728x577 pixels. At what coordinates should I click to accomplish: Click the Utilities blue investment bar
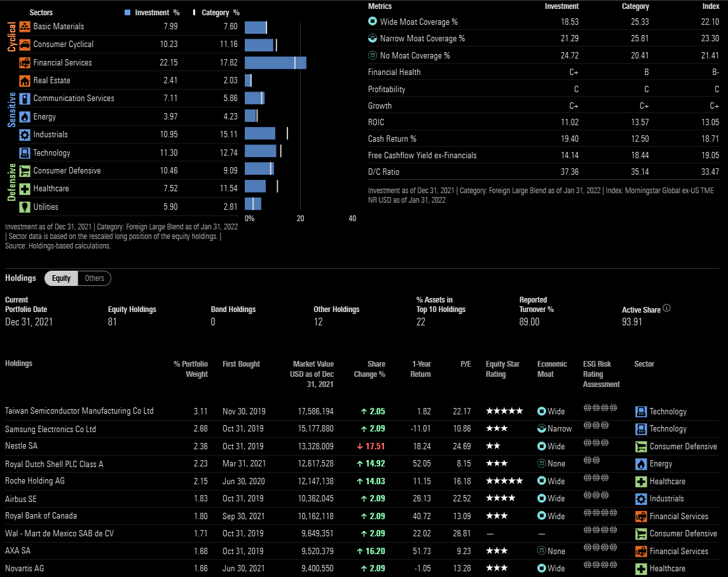pos(253,204)
